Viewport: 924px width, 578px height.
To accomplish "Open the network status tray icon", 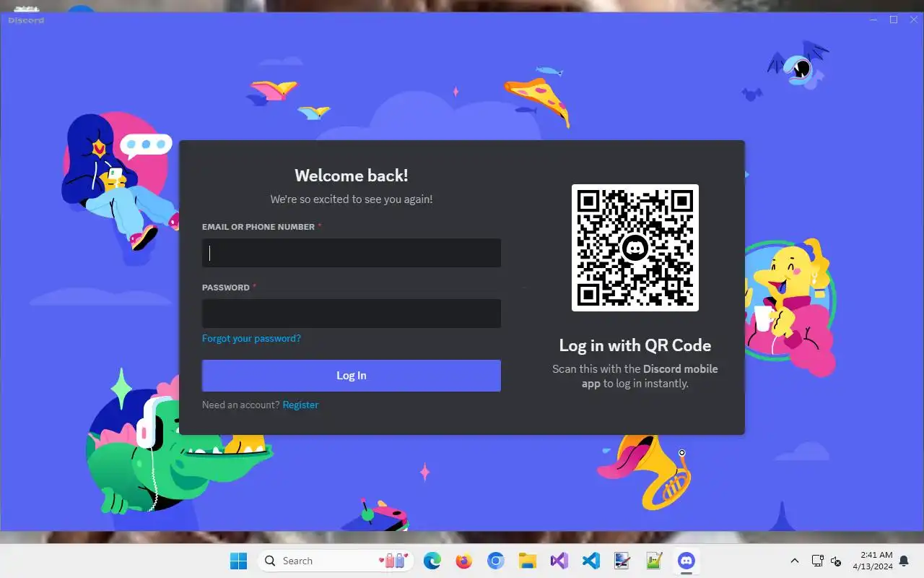I will pyautogui.click(x=817, y=561).
